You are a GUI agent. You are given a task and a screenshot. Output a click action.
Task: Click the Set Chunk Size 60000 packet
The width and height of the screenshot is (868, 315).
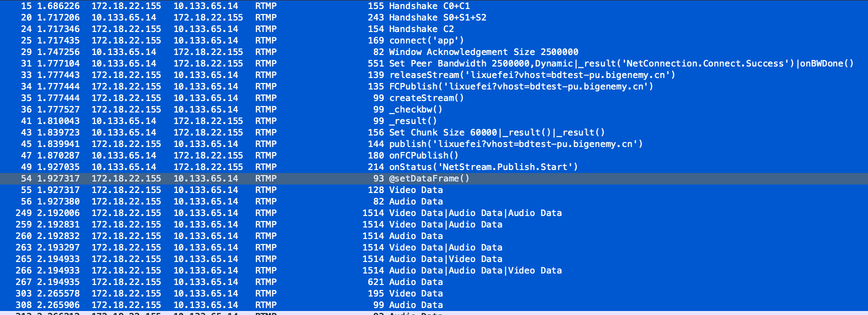497,132
